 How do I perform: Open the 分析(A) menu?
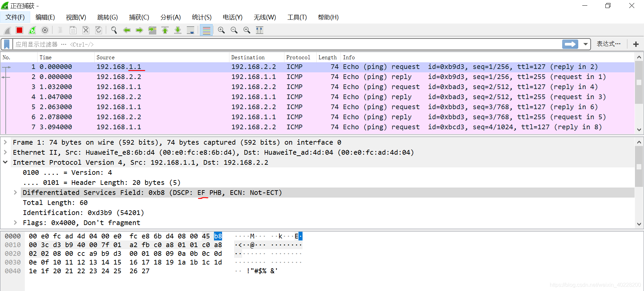[170, 17]
